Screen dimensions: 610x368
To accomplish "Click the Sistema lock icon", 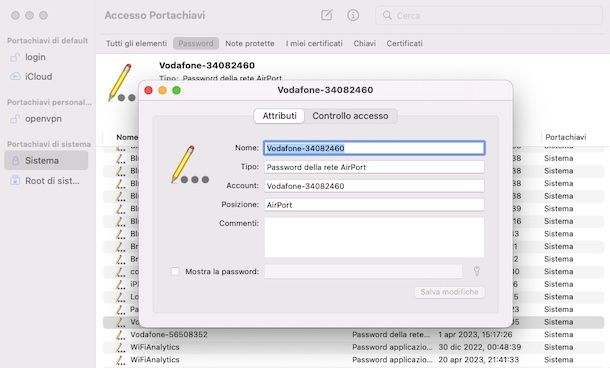I will (x=15, y=160).
